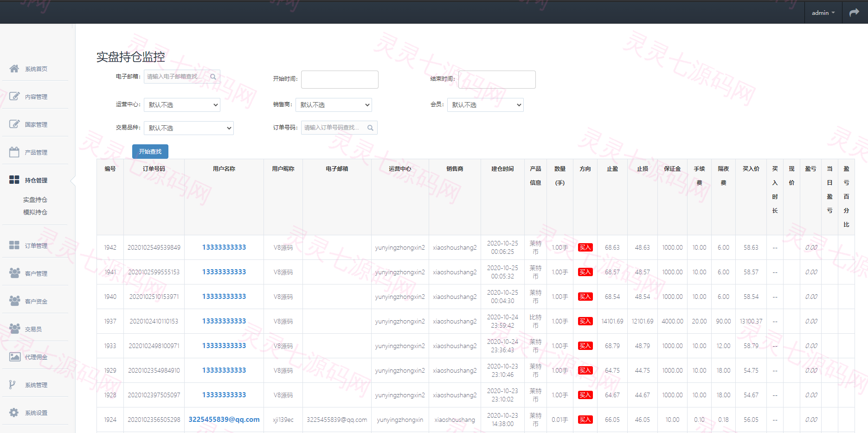
Task: Open the 模拟持仓 submenu item
Action: (35, 212)
